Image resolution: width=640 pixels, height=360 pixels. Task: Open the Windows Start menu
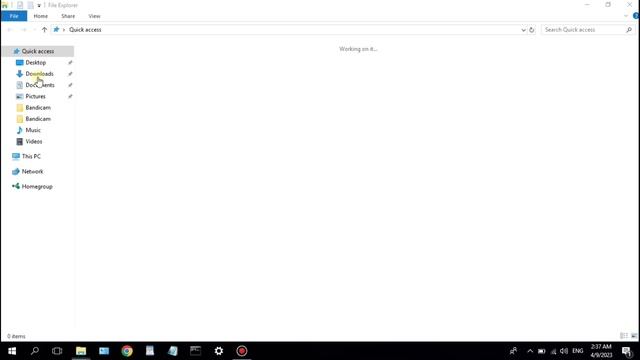pyautogui.click(x=12, y=351)
